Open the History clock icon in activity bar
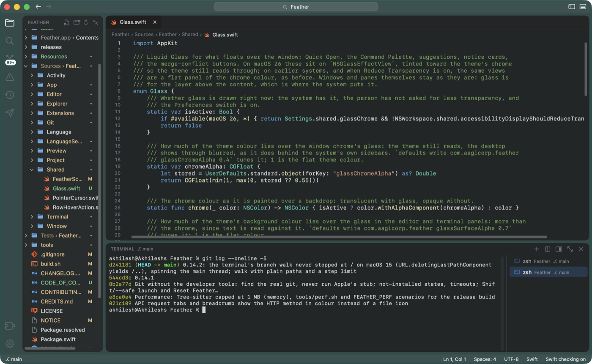This screenshot has width=592, height=364. pos(10,95)
